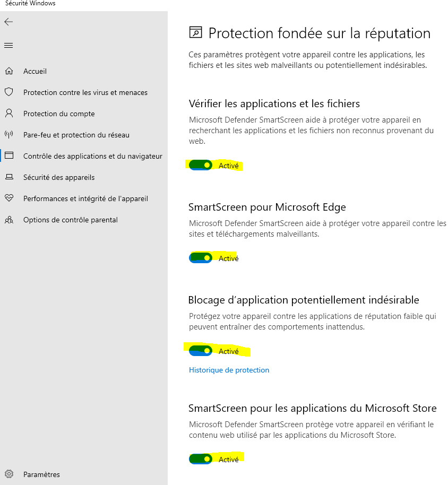Click the Paramètres gear icon
The height and width of the screenshot is (485, 448).
[8, 474]
